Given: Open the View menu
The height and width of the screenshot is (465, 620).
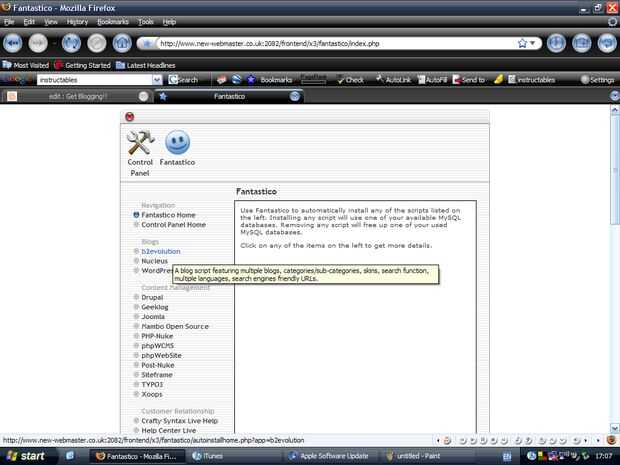Looking at the screenshot, I should click(51, 22).
